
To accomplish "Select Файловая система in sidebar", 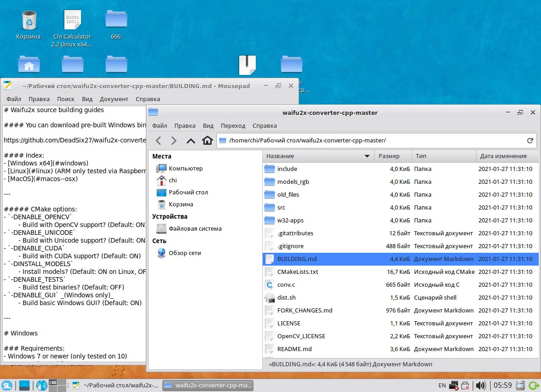I will coord(195,229).
